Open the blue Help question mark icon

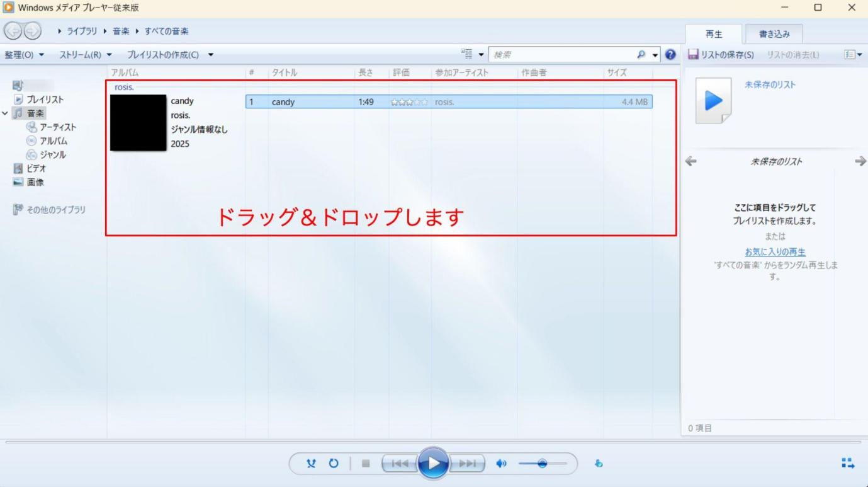pyautogui.click(x=670, y=55)
